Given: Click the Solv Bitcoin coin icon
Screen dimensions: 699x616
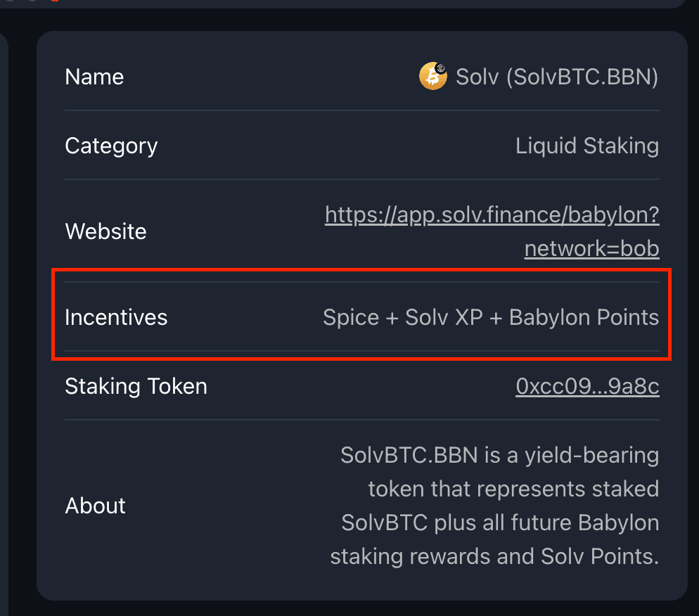Looking at the screenshot, I should [x=432, y=76].
